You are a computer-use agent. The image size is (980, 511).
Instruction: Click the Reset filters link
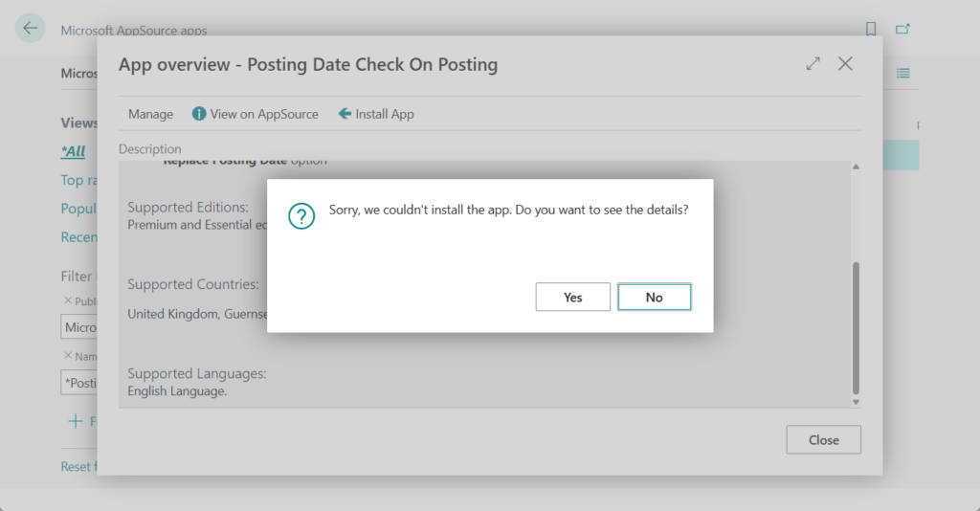click(78, 466)
